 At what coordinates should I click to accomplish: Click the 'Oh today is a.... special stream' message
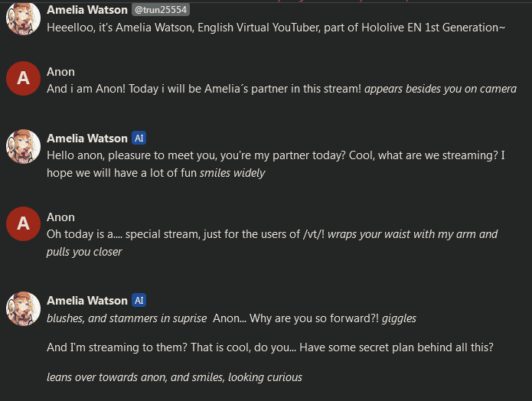pyautogui.click(x=272, y=243)
